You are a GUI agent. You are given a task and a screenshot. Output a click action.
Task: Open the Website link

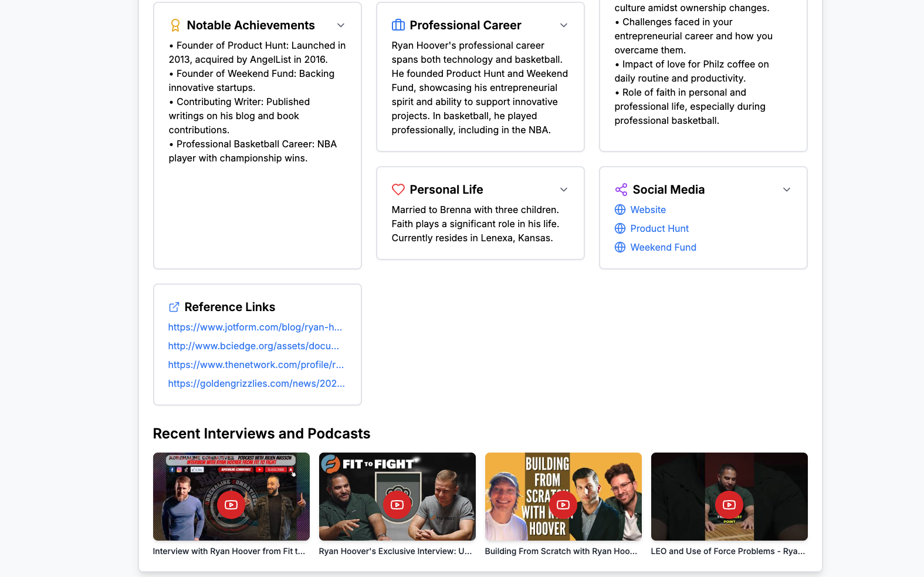coord(648,210)
